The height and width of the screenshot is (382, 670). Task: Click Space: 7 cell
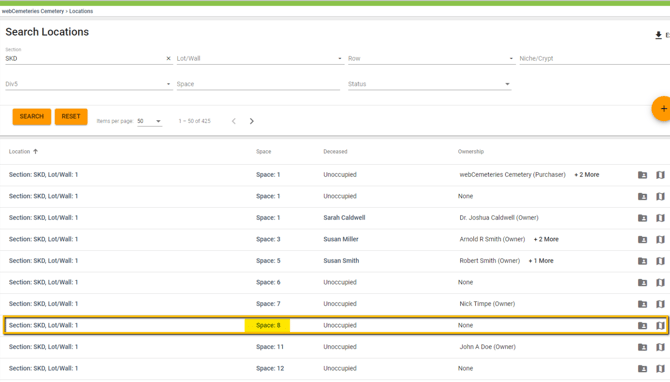[268, 304]
